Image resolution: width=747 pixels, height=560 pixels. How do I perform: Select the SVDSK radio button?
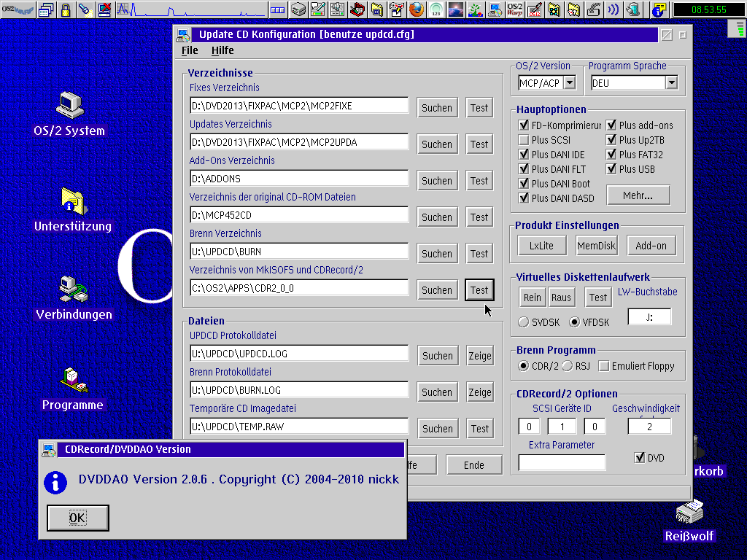[524, 322]
